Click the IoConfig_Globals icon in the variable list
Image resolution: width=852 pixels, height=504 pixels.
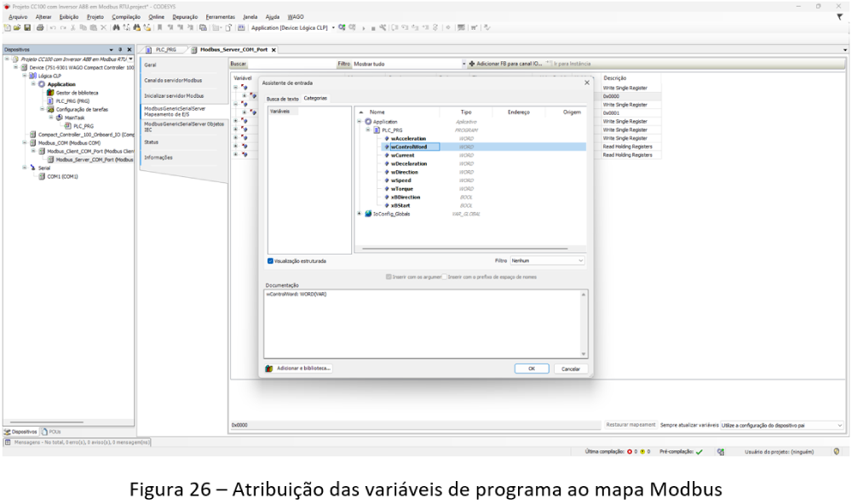(x=368, y=214)
